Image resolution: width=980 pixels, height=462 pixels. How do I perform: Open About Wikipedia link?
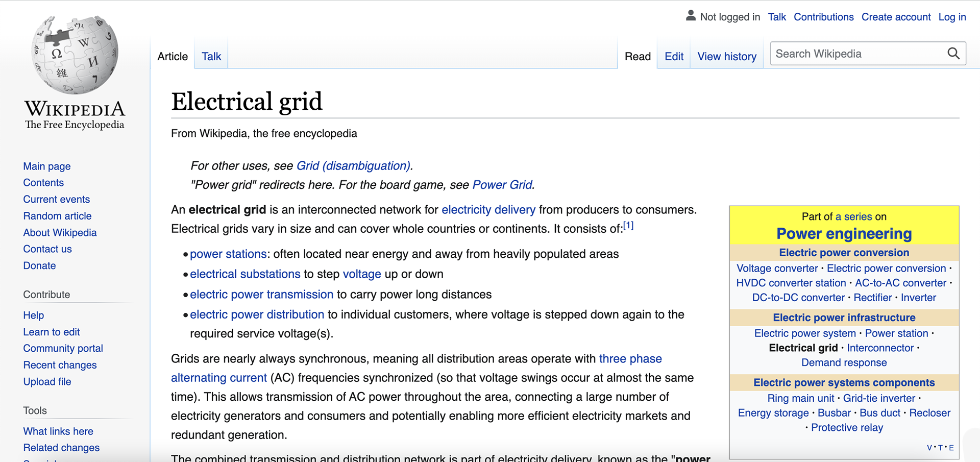click(x=60, y=232)
